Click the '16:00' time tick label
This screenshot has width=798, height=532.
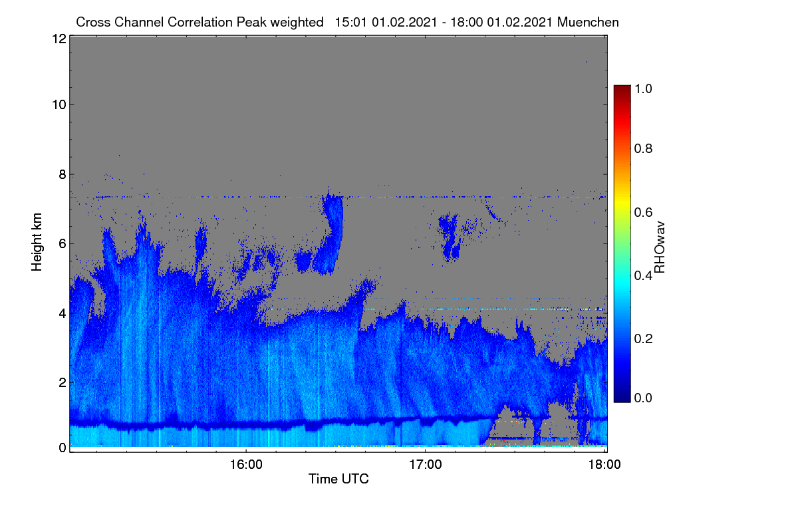246,464
